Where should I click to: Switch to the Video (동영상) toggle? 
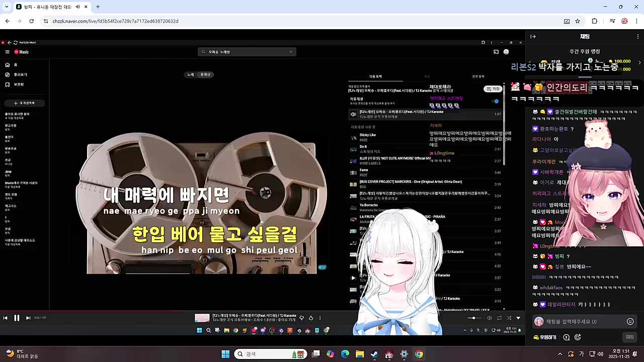(205, 74)
